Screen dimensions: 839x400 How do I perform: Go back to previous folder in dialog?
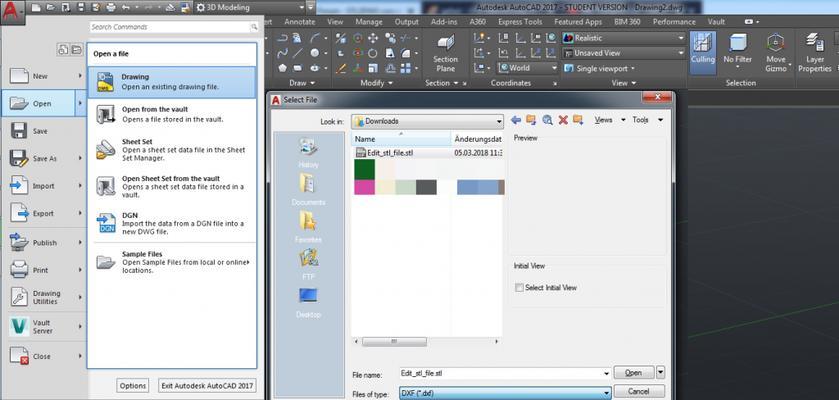(x=516, y=120)
